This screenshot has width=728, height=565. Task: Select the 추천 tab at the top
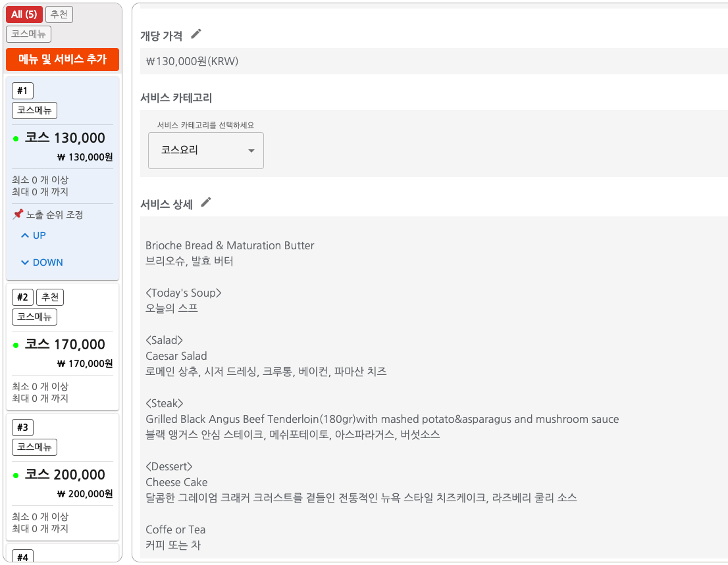tap(59, 14)
